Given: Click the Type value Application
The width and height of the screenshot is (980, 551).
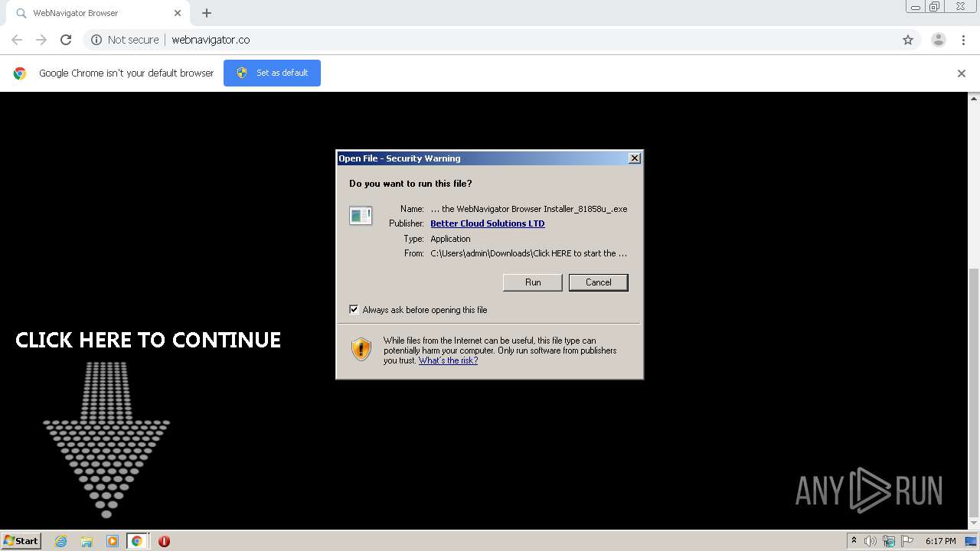Looking at the screenshot, I should point(450,239).
